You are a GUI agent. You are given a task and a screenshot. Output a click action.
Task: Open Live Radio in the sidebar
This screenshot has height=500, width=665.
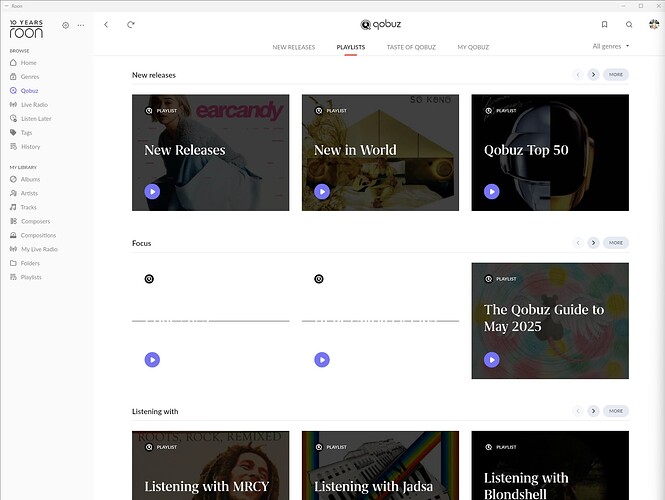(x=29, y=105)
